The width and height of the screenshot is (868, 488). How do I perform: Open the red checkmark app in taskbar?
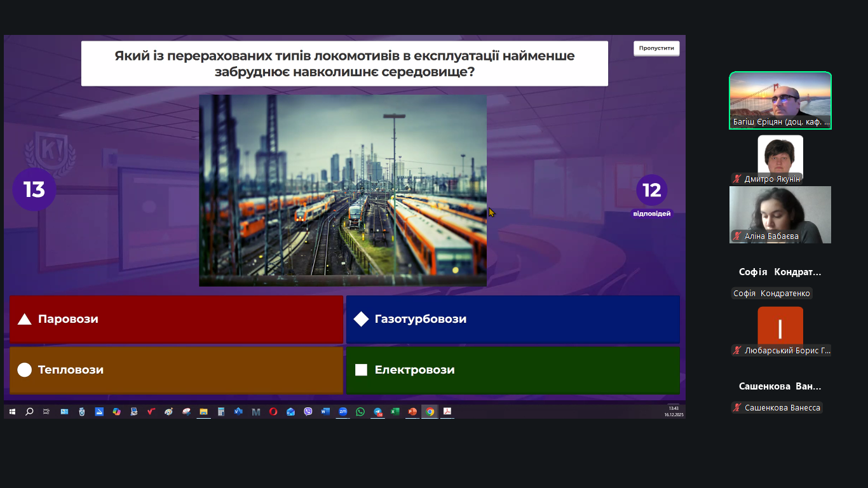[x=151, y=412]
